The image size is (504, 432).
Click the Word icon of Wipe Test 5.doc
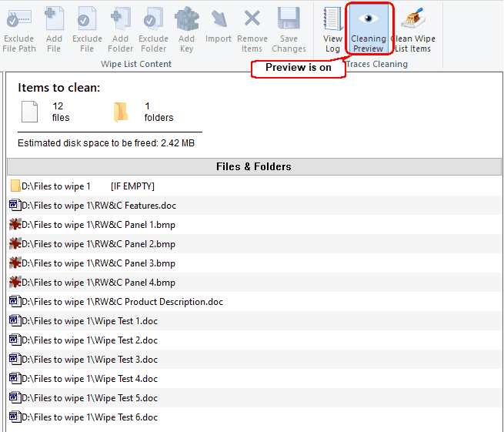pos(15,397)
